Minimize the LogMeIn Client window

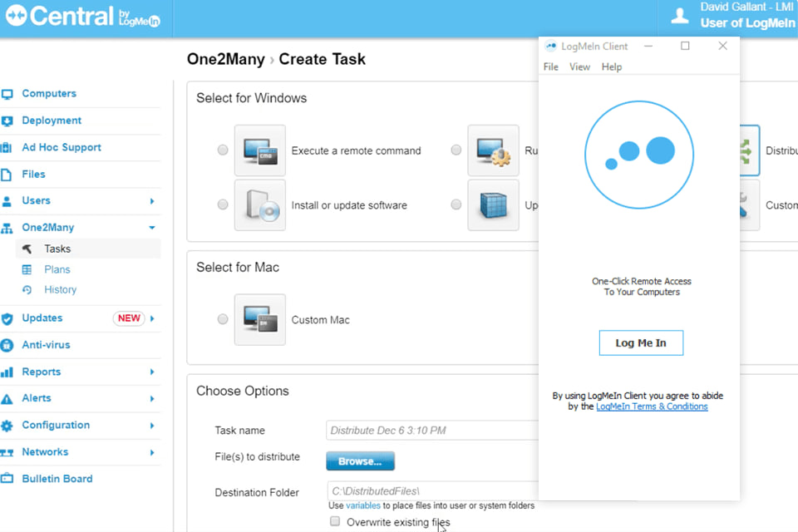point(648,46)
